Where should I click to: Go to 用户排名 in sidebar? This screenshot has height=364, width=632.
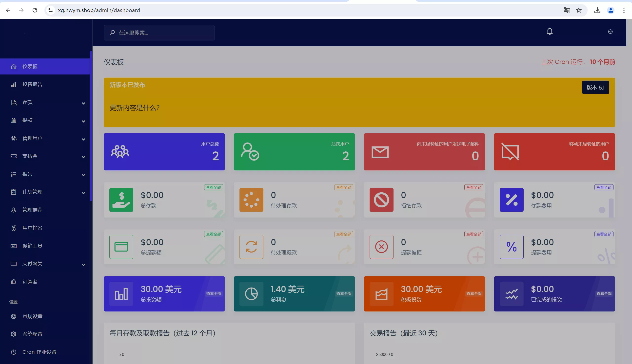click(x=33, y=228)
